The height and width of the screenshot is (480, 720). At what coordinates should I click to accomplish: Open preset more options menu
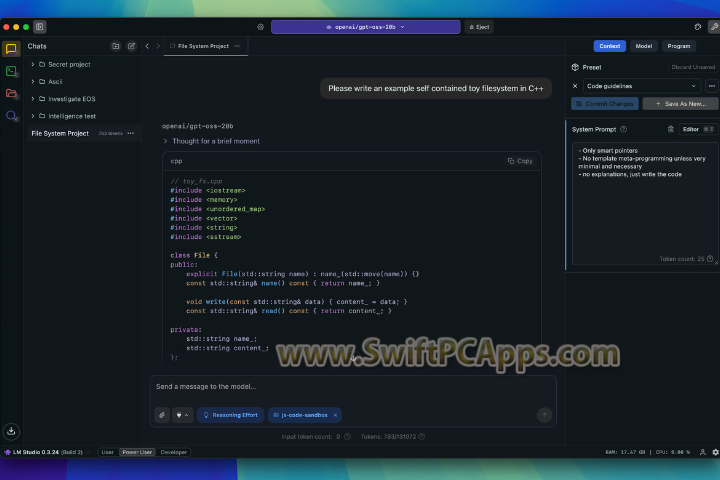tap(712, 86)
